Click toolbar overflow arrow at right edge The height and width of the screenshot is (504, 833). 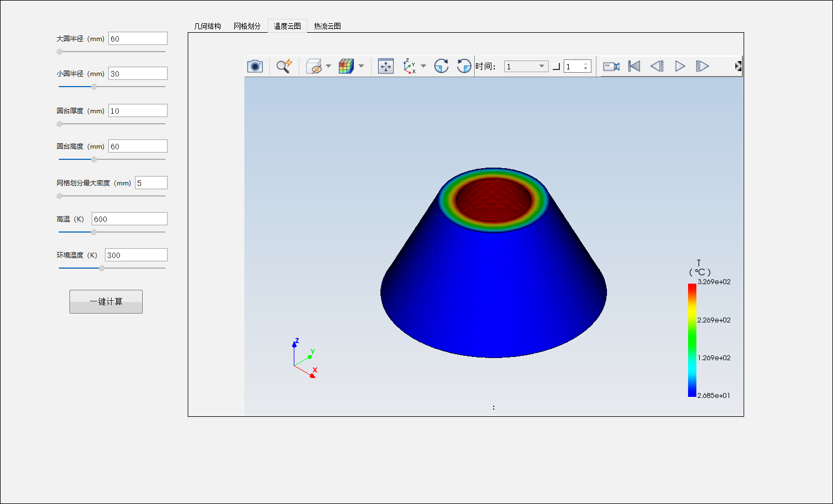point(738,67)
